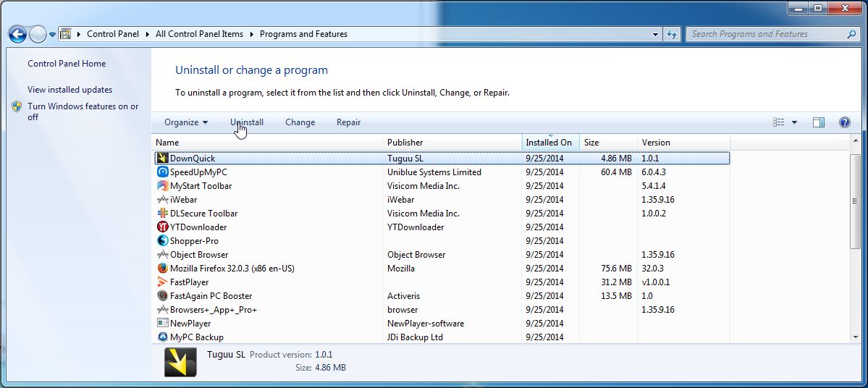The width and height of the screenshot is (868, 388).
Task: Toggle the preview pane icon
Action: pos(819,122)
